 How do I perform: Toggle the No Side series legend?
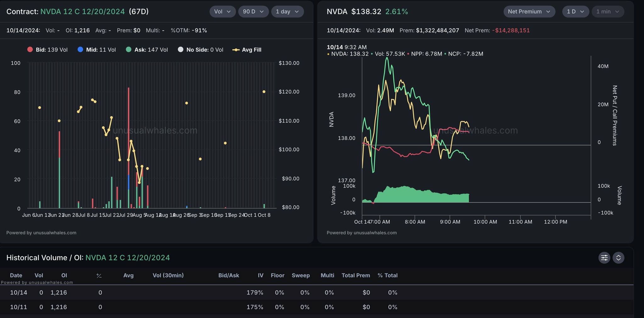point(201,50)
